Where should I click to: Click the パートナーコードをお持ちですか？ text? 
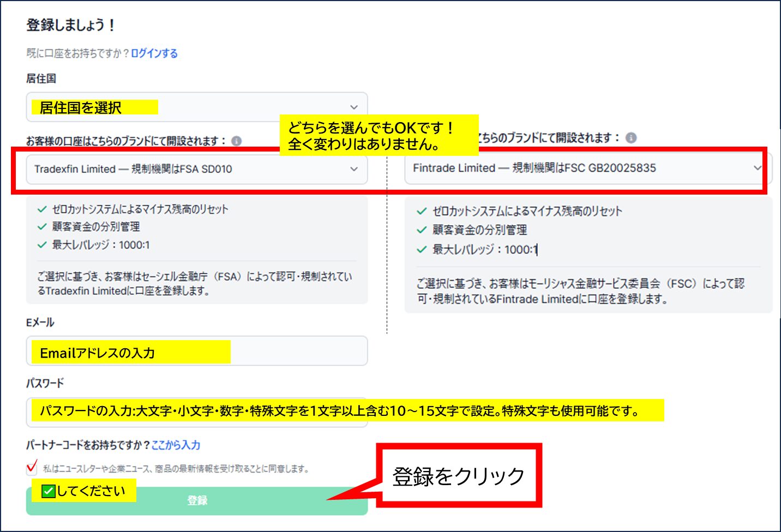tap(88, 445)
